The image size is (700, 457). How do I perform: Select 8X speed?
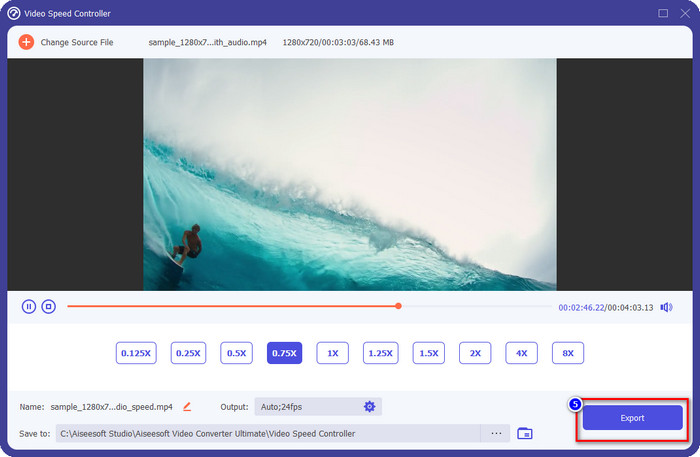tap(568, 353)
